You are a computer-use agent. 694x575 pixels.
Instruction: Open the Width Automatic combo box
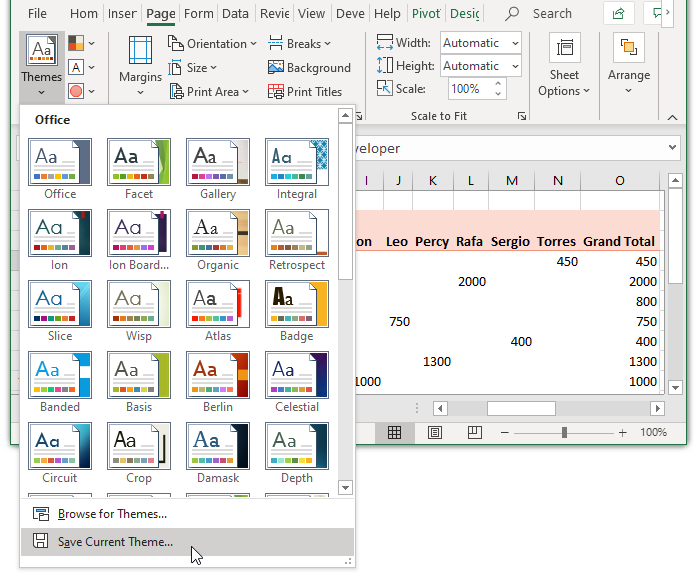pyautogui.click(x=480, y=43)
